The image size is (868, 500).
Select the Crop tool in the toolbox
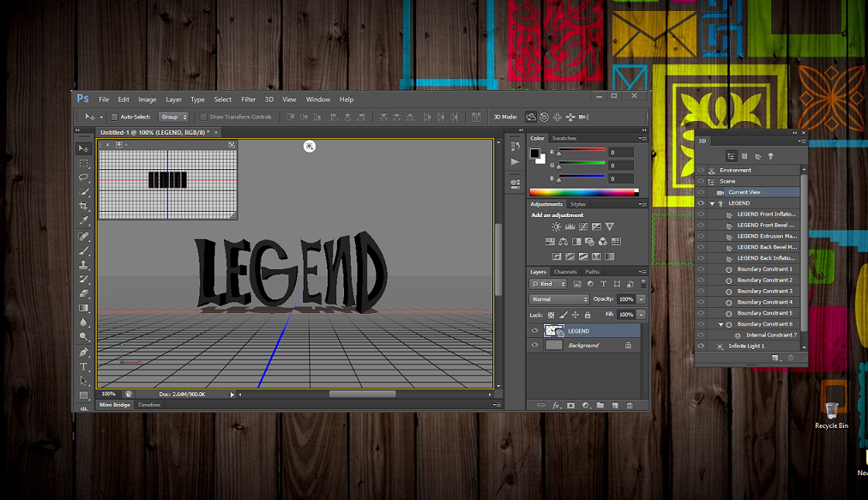84,207
